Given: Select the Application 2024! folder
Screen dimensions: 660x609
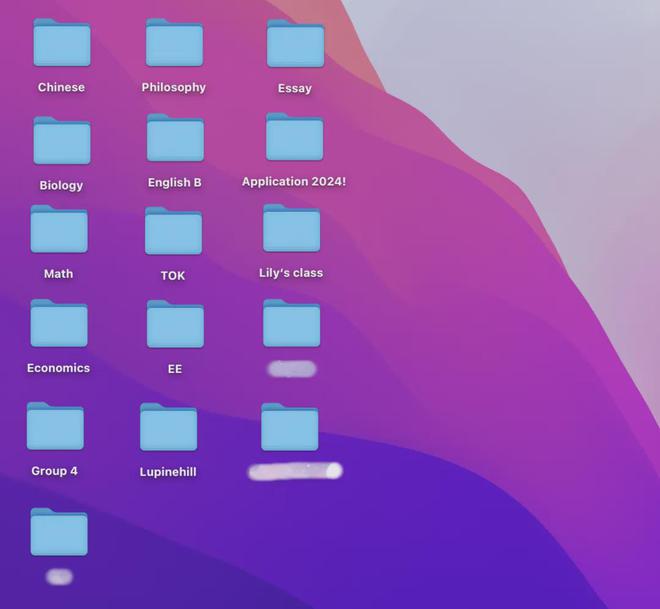Looking at the screenshot, I should 295,137.
